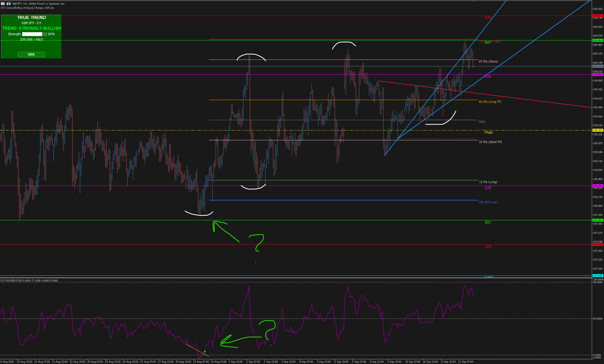This screenshot has width=604, height=364.
Task: Click the 12.5% (Long) level label
Action: pos(488,182)
